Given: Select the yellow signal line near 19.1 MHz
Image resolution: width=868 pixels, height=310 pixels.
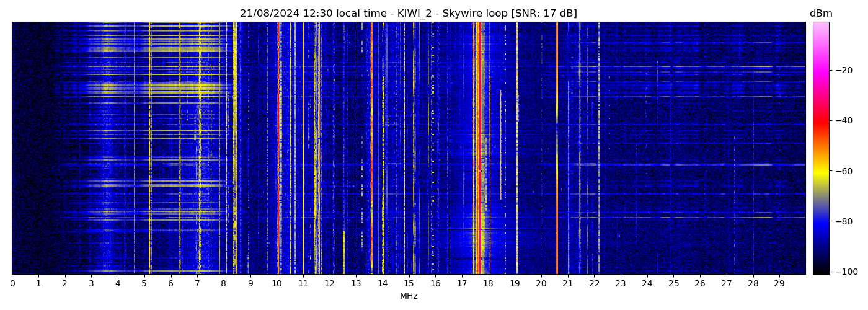Looking at the screenshot, I should click(x=517, y=149).
